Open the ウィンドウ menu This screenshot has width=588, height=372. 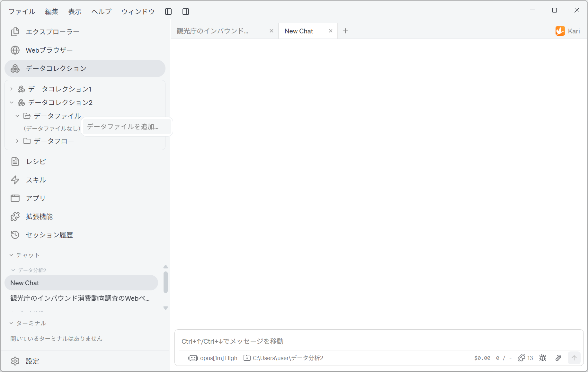[138, 12]
